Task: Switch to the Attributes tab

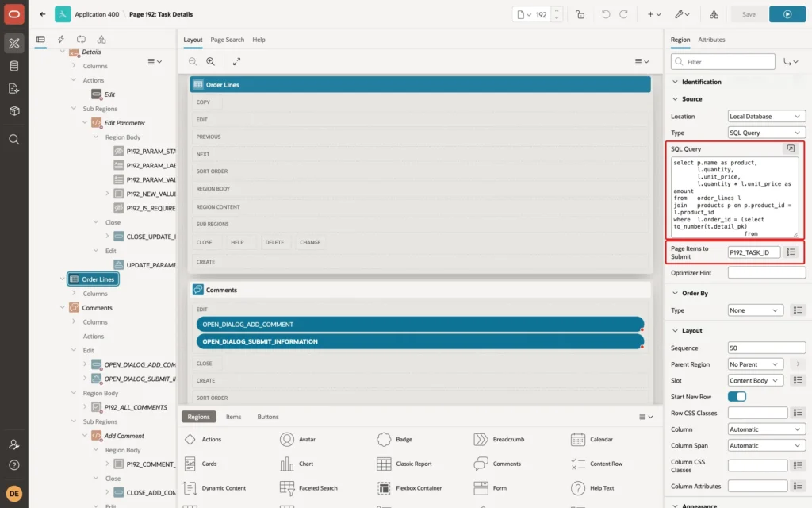Action: pos(711,40)
